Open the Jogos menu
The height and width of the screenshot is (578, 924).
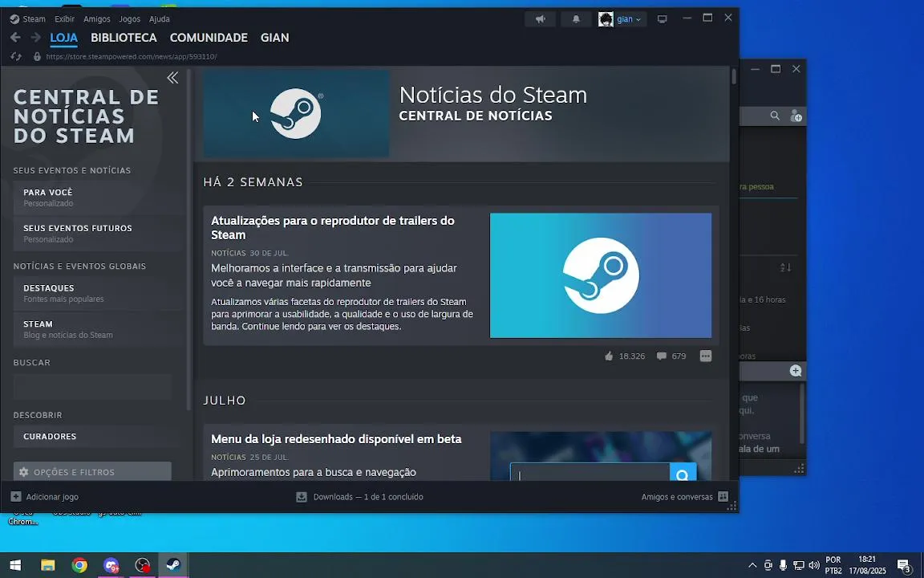click(x=130, y=19)
